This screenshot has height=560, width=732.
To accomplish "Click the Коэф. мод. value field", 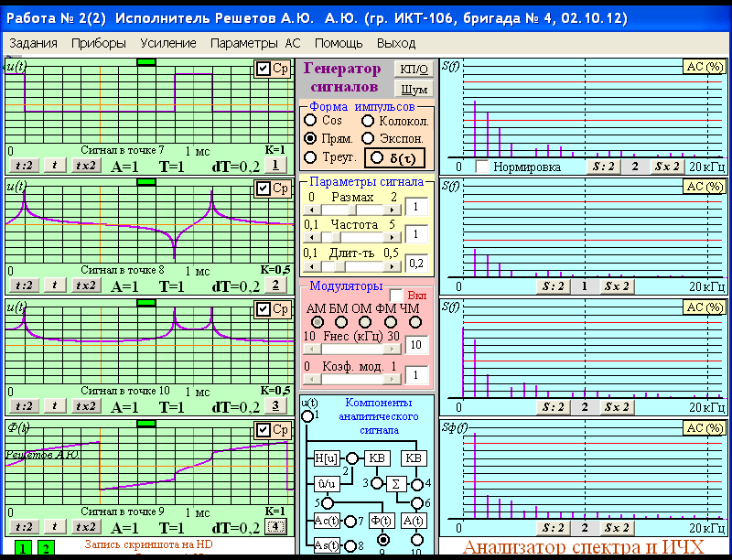I will 416,375.
